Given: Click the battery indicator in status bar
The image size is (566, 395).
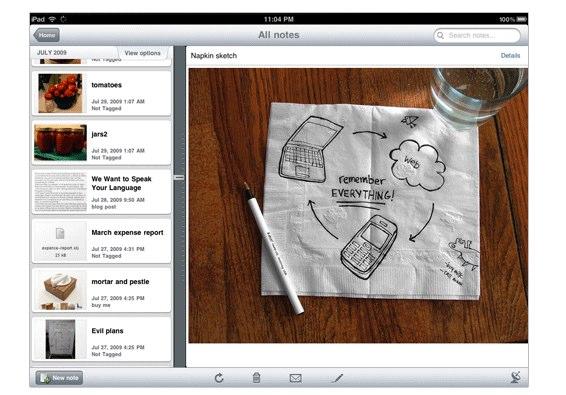Looking at the screenshot, I should click(521, 19).
